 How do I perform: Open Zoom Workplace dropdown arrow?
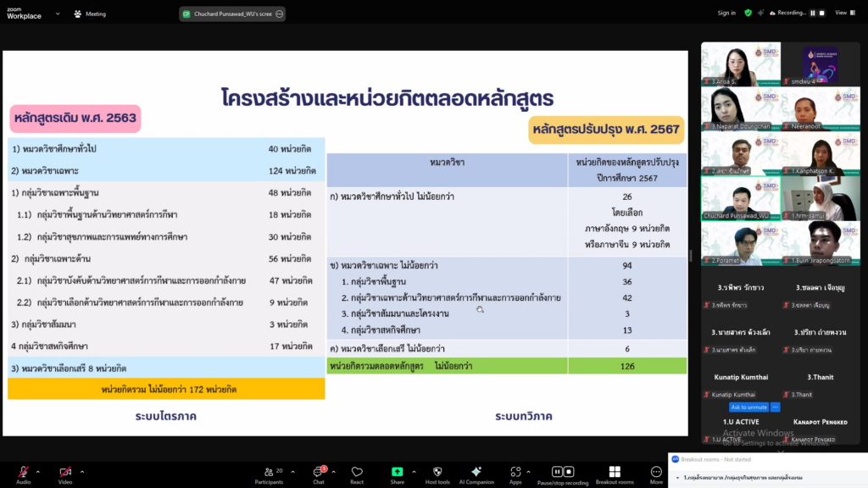click(x=58, y=14)
